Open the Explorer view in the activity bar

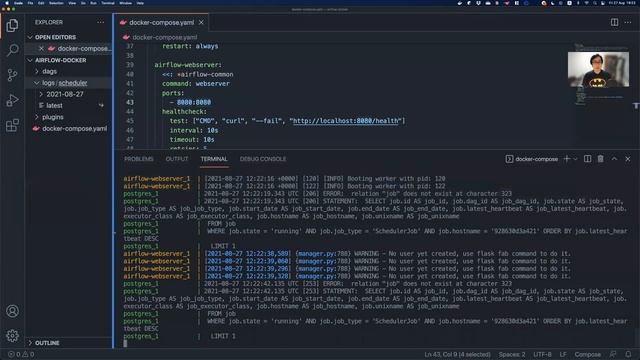click(x=12, y=25)
